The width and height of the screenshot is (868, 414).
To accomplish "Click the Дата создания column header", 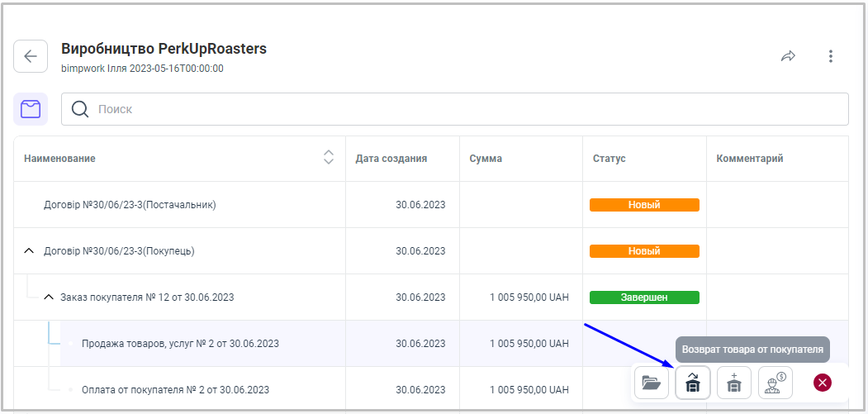I will click(x=391, y=159).
